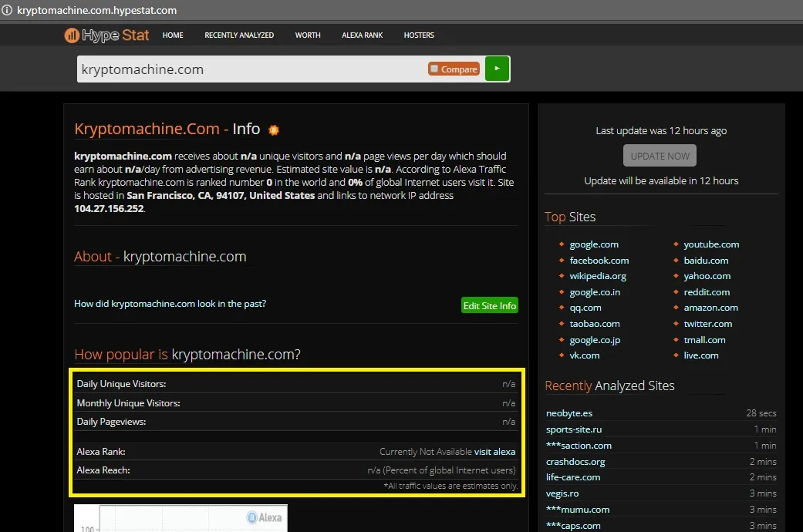
Task: Open youtube.com in Top Sites
Action: pos(711,244)
